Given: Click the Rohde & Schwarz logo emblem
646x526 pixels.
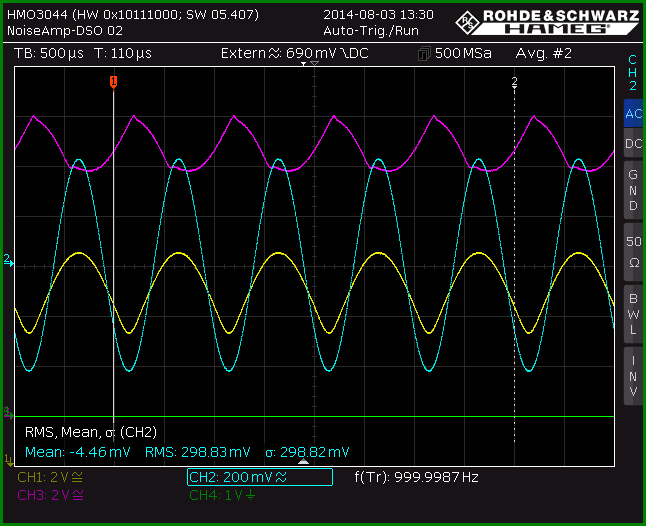Looking at the screenshot, I should pos(467,22).
